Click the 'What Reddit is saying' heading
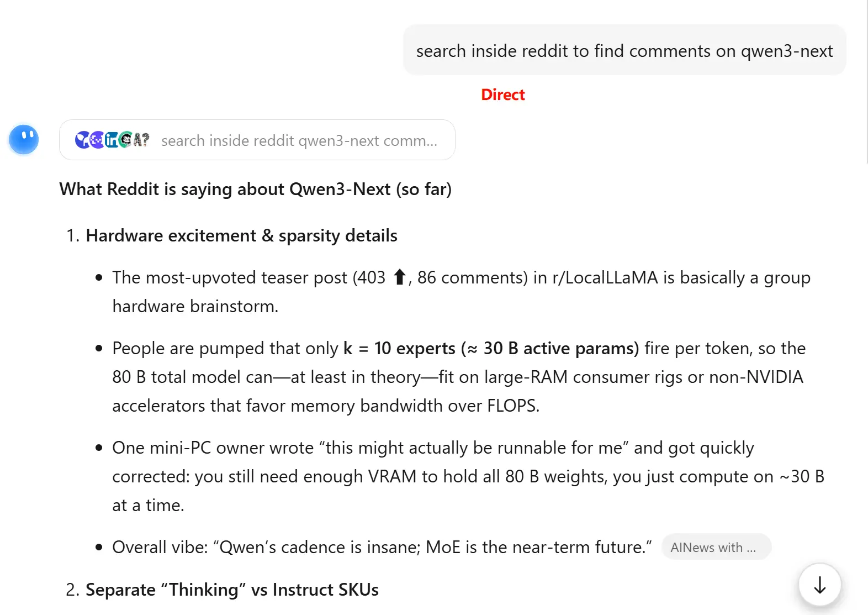The width and height of the screenshot is (868, 615). pyautogui.click(x=255, y=189)
